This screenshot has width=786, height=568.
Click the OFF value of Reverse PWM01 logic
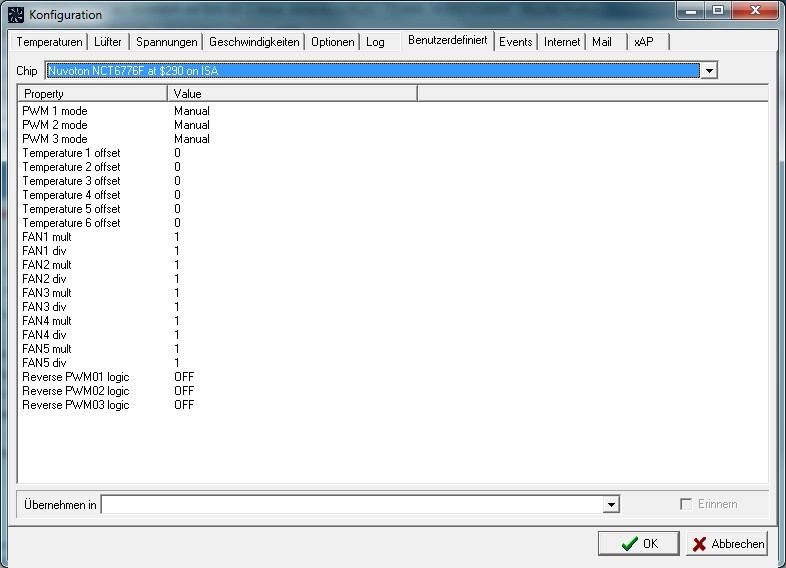point(184,377)
